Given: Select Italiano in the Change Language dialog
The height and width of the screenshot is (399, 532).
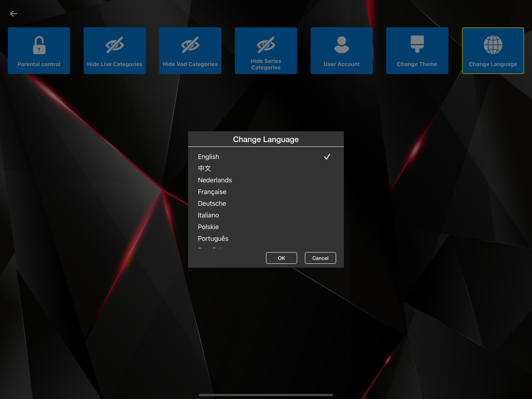Looking at the screenshot, I should [x=208, y=215].
